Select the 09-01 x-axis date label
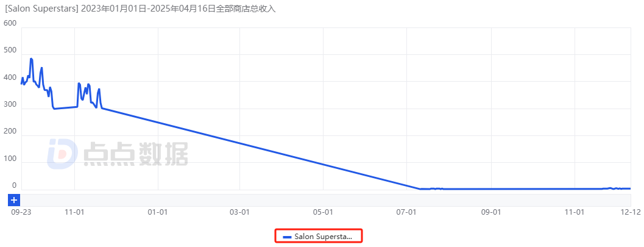This screenshot has height=247, width=644. click(491, 212)
